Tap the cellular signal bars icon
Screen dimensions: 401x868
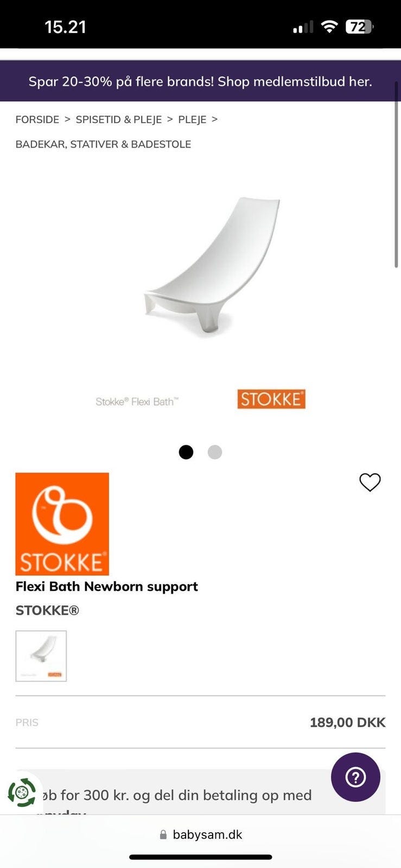[x=303, y=27]
